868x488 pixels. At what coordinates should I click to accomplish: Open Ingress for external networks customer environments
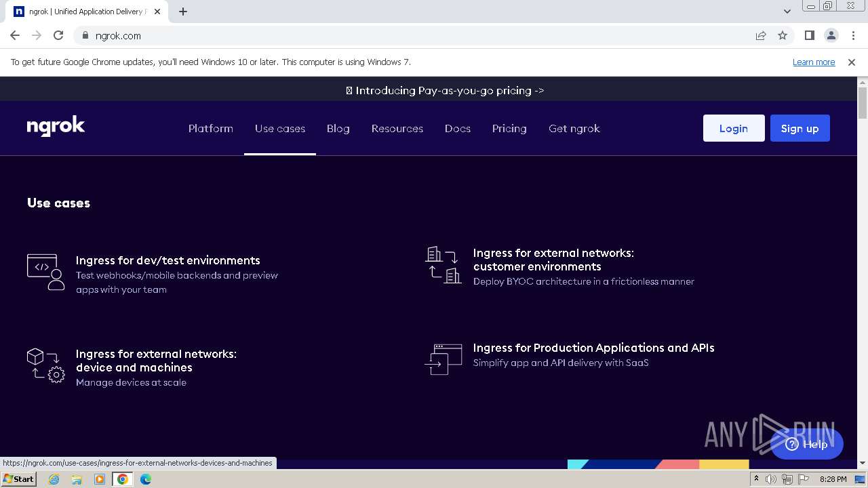[x=553, y=260]
